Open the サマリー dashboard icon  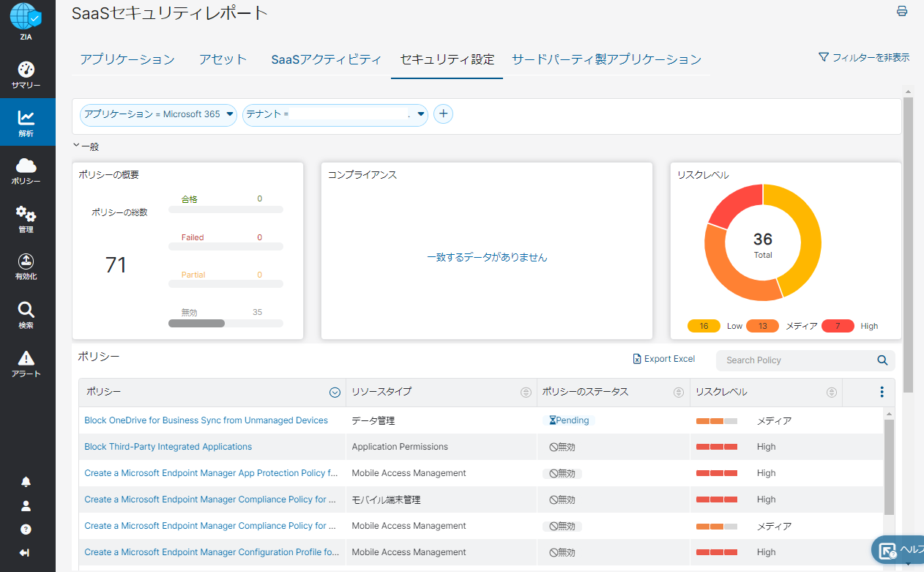[26, 70]
